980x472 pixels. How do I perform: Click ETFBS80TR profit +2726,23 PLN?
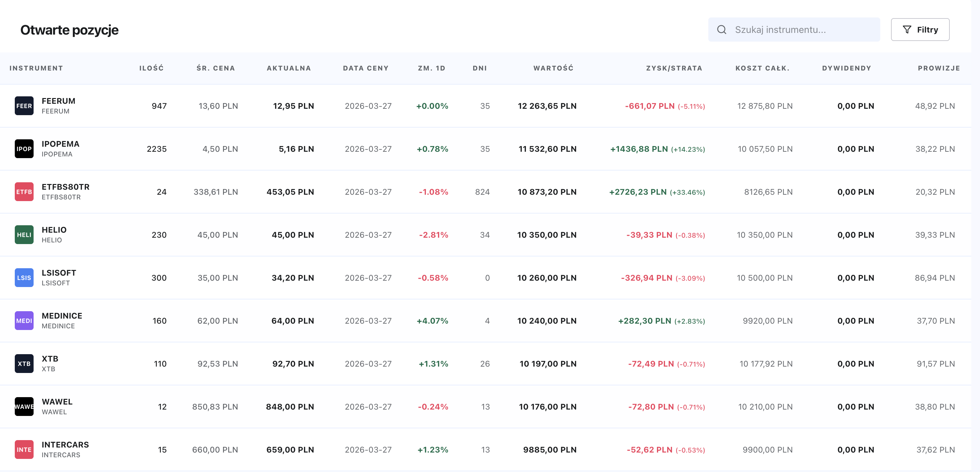[638, 192]
